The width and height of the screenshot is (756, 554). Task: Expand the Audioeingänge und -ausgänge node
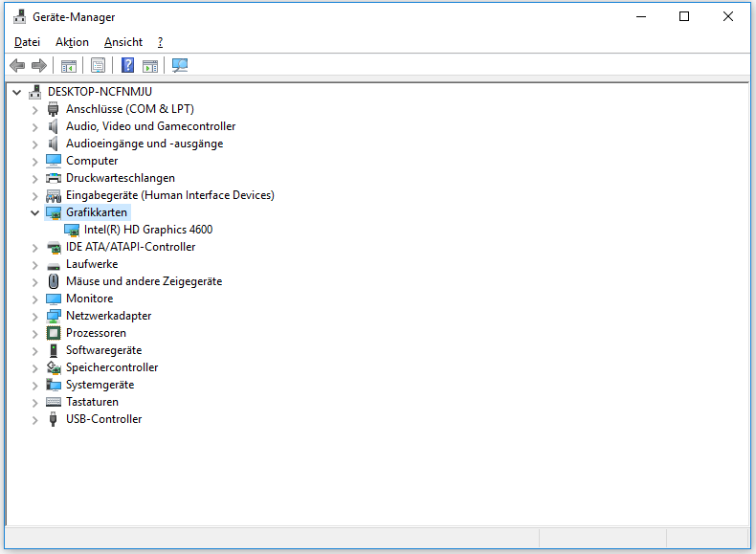coord(34,144)
